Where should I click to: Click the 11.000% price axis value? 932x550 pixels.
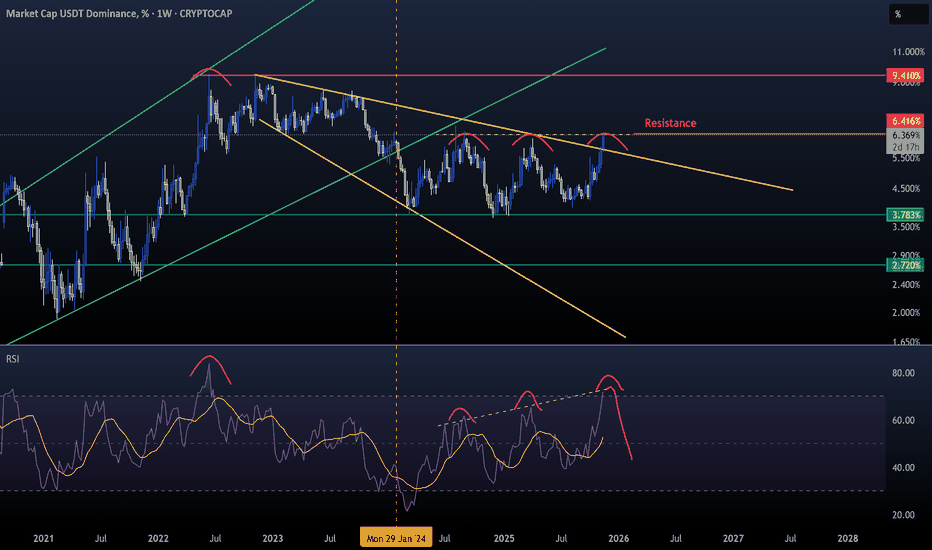coord(908,52)
